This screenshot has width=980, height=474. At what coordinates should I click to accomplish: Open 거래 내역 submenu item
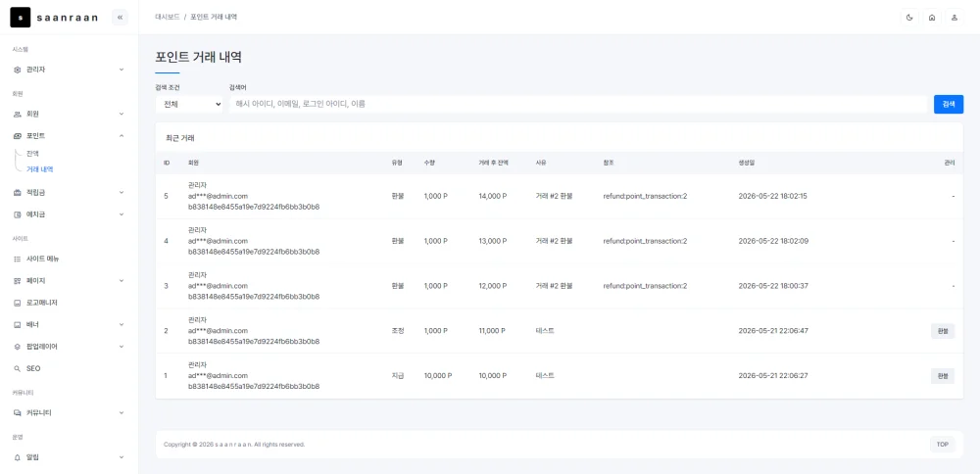pos(40,169)
